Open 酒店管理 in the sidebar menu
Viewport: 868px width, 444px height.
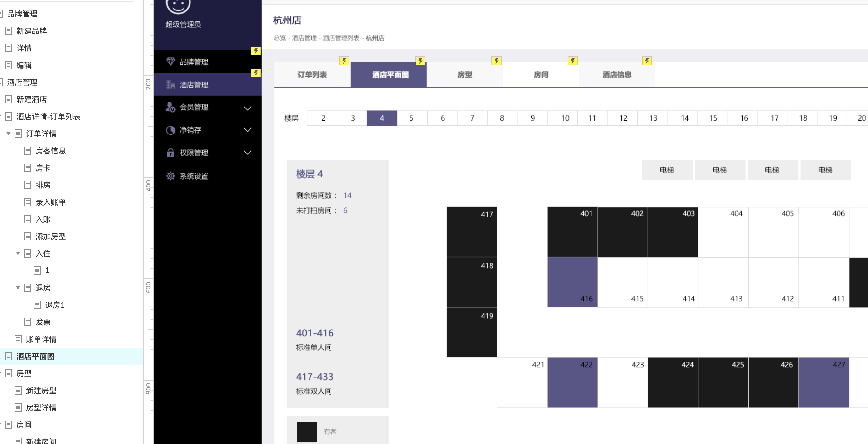[x=208, y=84]
